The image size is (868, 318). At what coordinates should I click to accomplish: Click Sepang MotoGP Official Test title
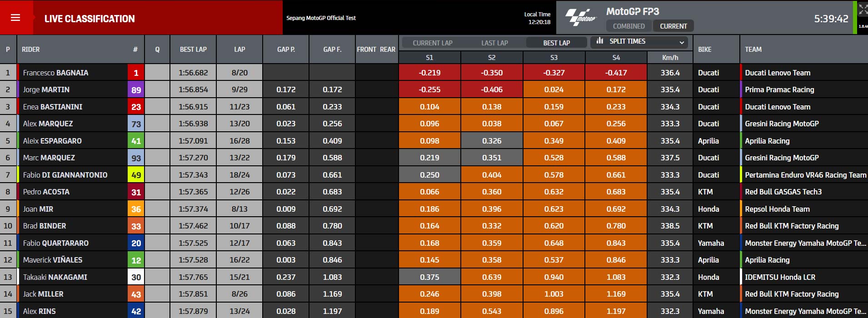(321, 18)
